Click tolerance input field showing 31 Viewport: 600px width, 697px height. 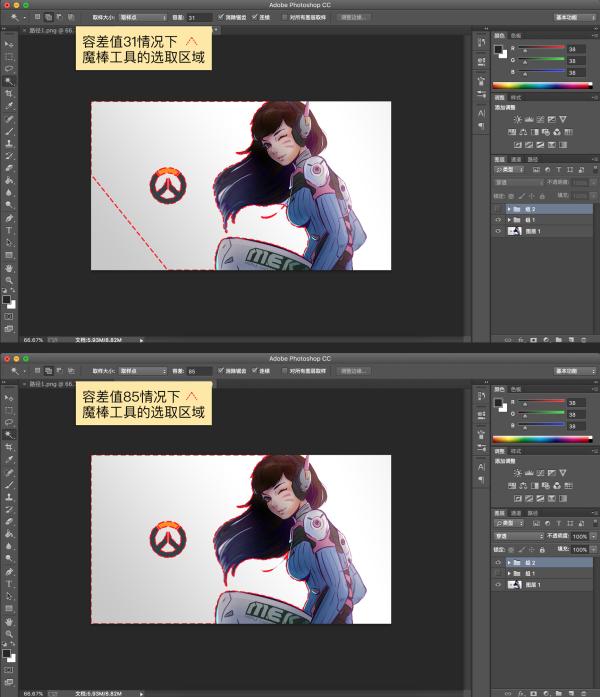coord(199,17)
